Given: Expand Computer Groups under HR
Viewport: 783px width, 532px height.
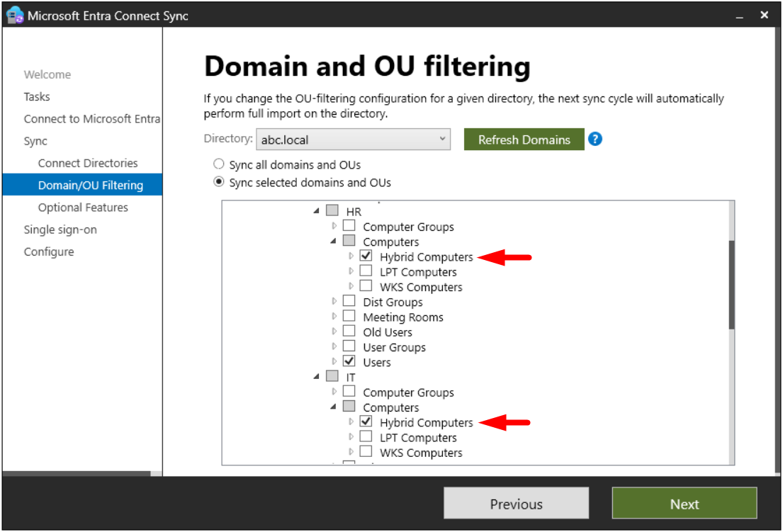Looking at the screenshot, I should pos(334,226).
